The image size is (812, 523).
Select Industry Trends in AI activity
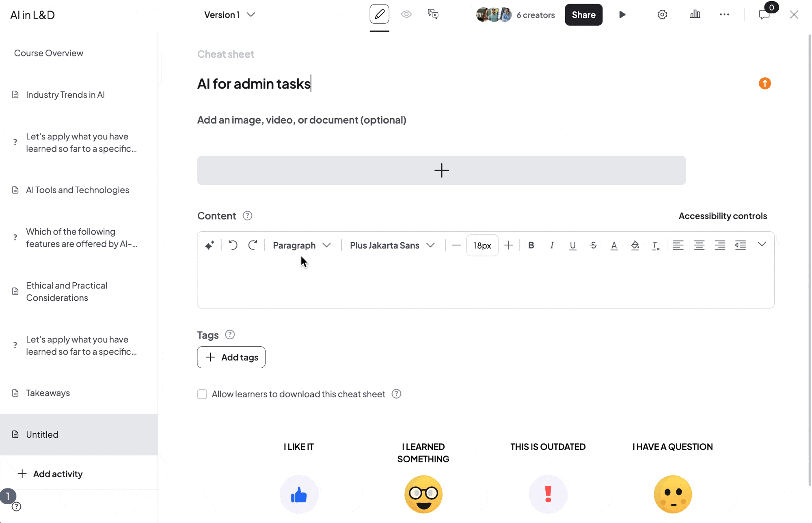79,95
